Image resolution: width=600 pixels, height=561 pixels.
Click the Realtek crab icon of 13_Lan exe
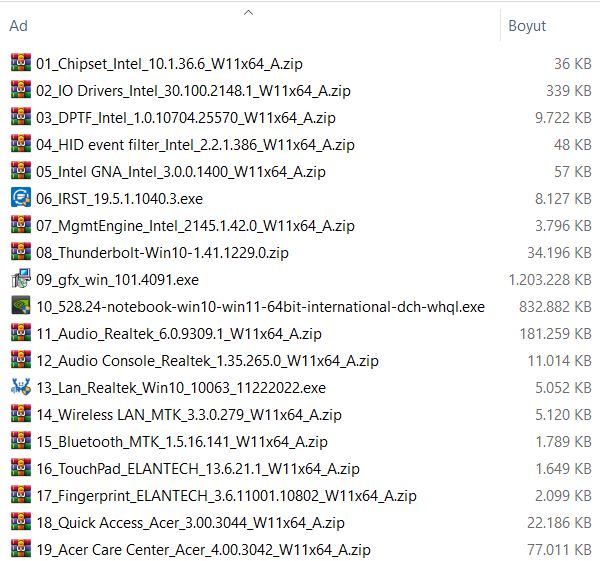[21, 387]
